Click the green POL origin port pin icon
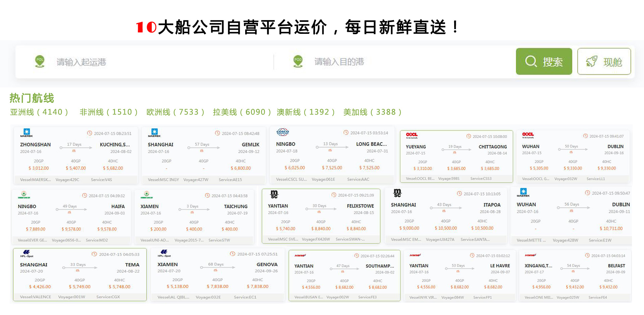Screen dimensions: 644x315 coord(40,61)
